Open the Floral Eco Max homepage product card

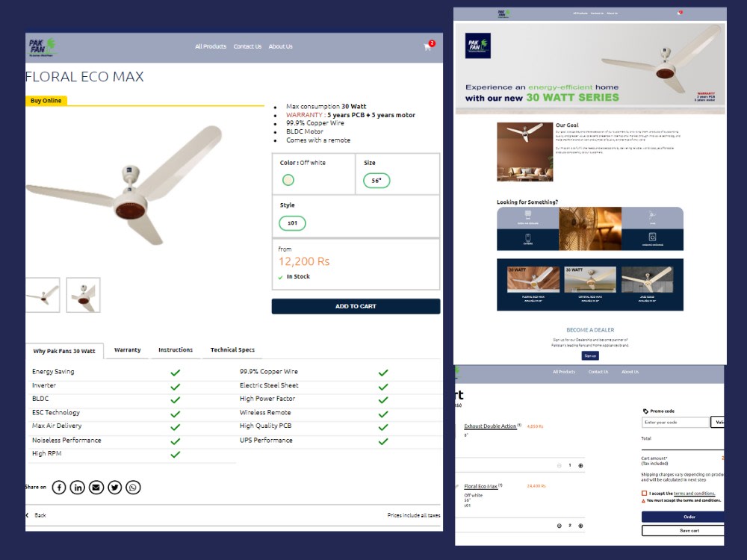(x=533, y=284)
